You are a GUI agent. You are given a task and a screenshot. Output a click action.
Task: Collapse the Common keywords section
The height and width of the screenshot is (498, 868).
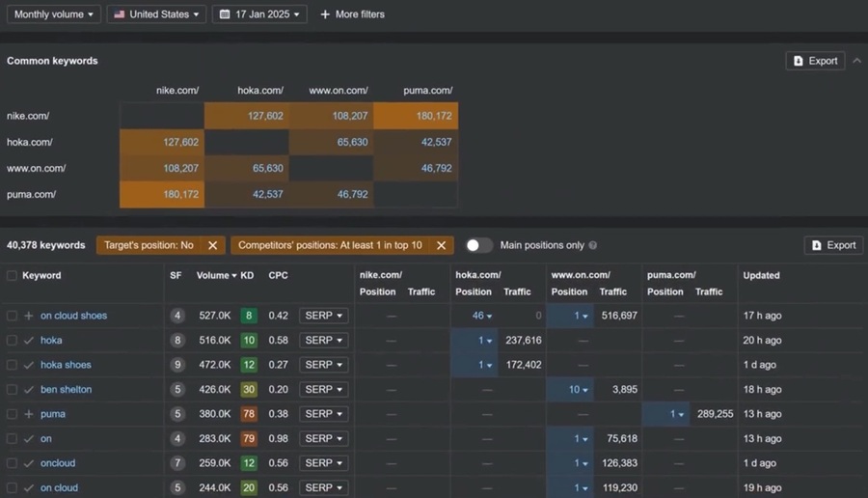tap(857, 61)
